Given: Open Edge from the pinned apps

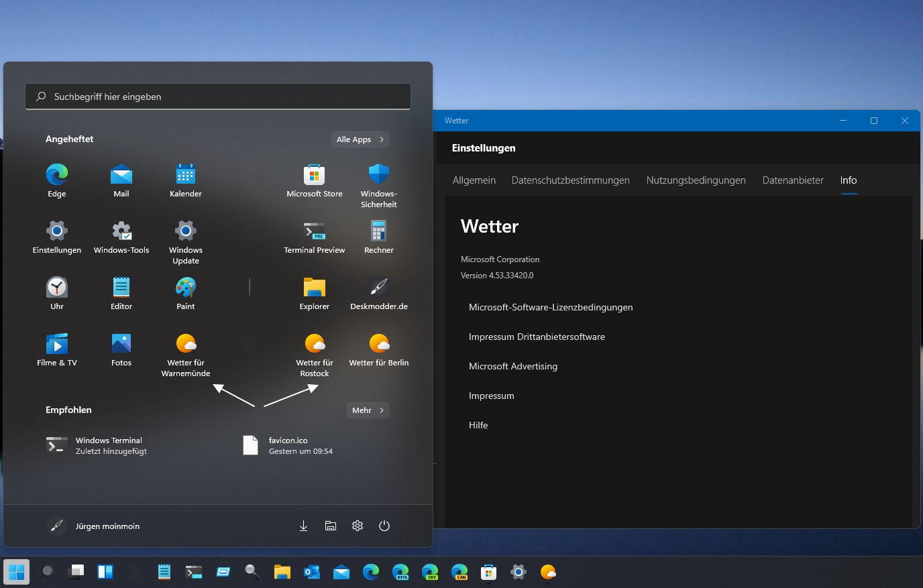Looking at the screenshot, I should point(57,181).
